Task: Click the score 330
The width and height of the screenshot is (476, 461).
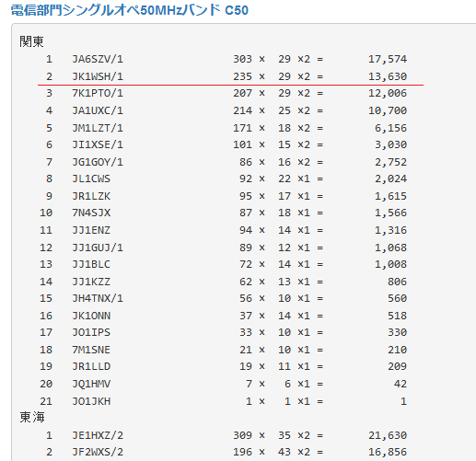Action: point(398,332)
